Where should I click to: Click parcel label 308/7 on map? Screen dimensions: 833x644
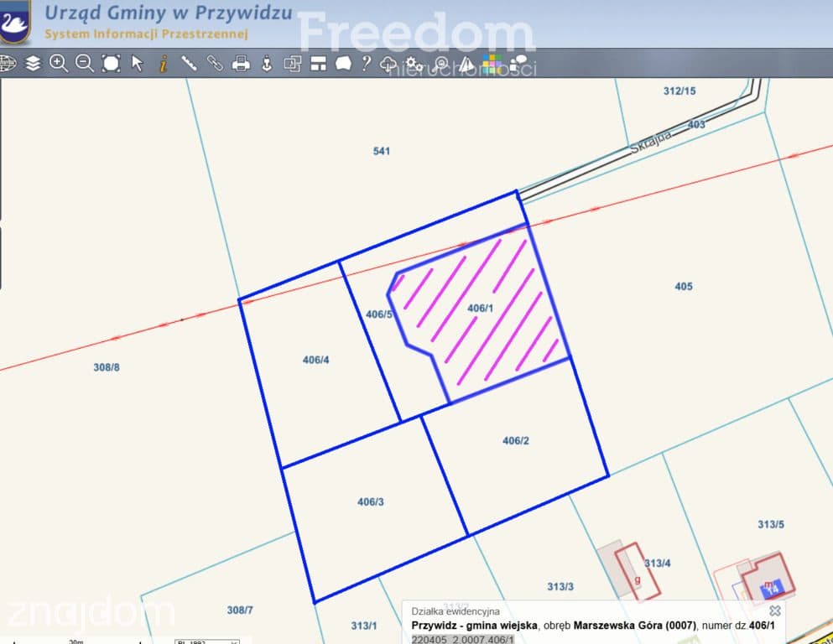click(240, 610)
